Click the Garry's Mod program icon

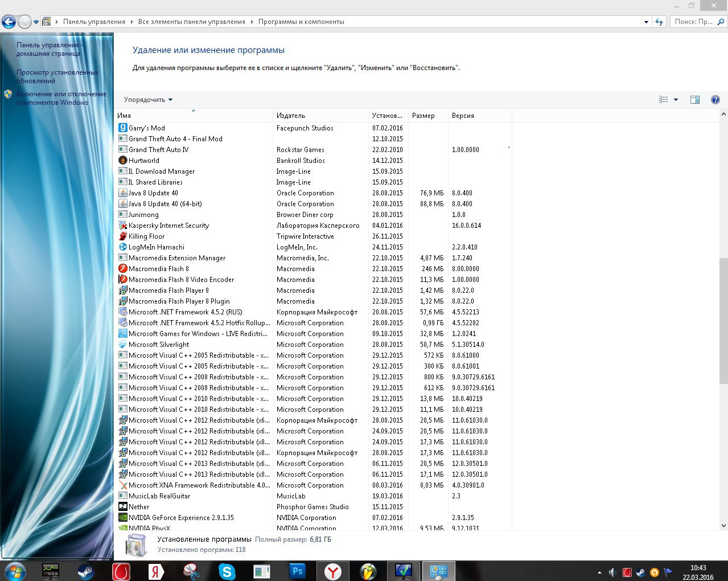pyautogui.click(x=122, y=128)
